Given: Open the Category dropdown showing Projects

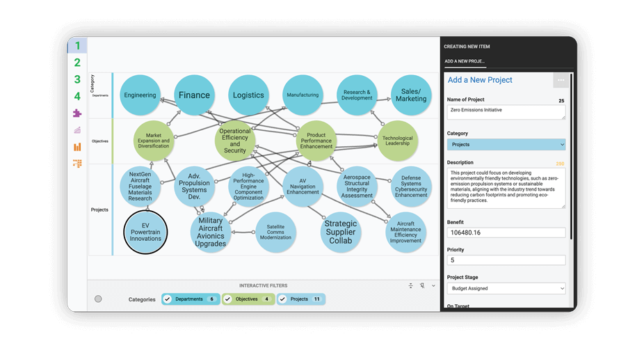Looking at the screenshot, I should 506,145.
